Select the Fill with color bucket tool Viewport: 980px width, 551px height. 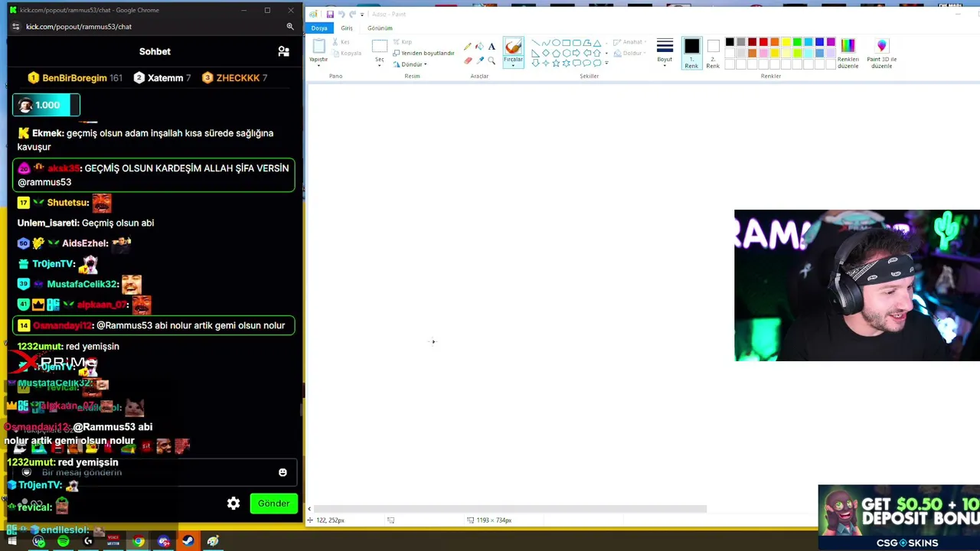pyautogui.click(x=480, y=47)
